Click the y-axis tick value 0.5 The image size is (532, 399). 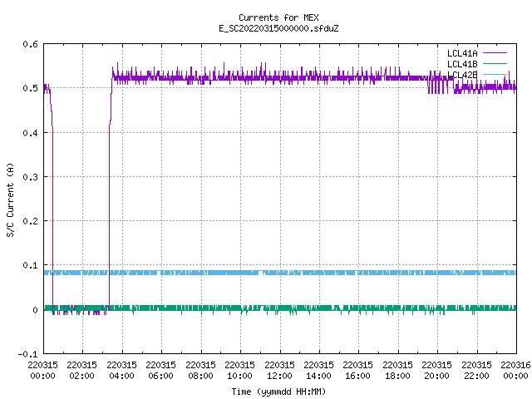coord(30,88)
